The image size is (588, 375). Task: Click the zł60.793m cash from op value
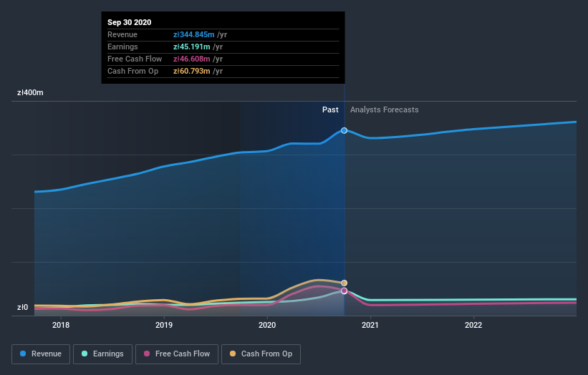pos(192,71)
